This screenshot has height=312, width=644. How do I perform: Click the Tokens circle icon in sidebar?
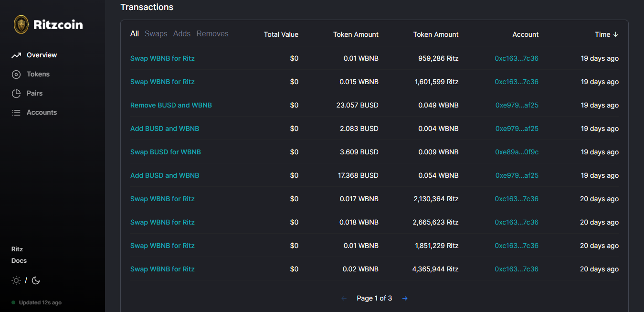(x=16, y=75)
